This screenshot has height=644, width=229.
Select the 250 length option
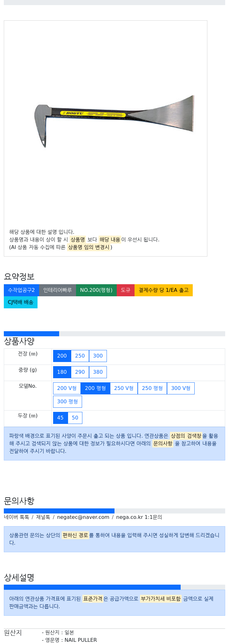click(x=80, y=356)
